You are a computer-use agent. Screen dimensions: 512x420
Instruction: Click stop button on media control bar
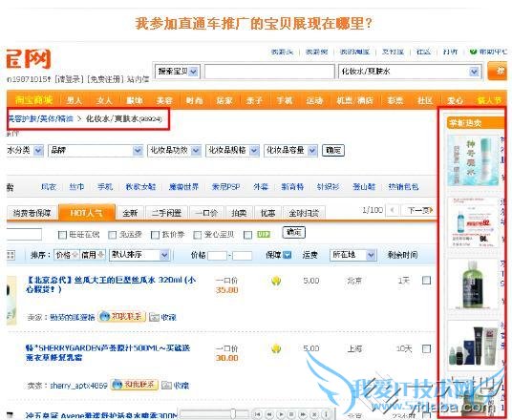(x=292, y=414)
